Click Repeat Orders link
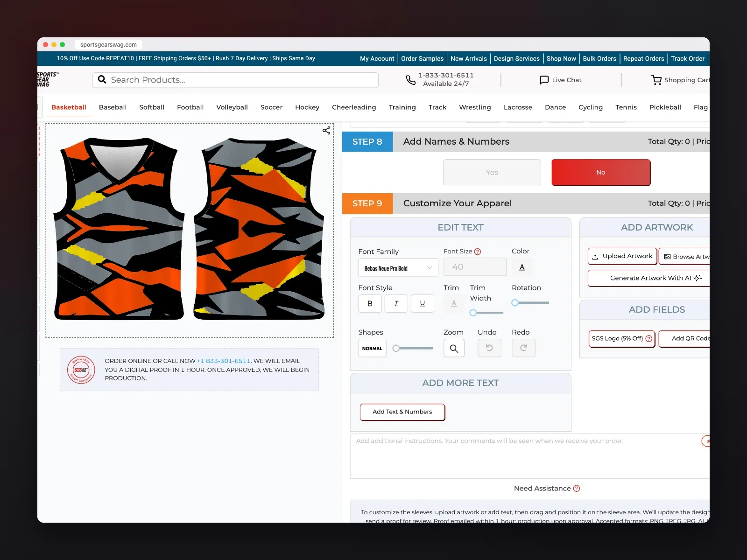The height and width of the screenshot is (560, 747). 643,59
